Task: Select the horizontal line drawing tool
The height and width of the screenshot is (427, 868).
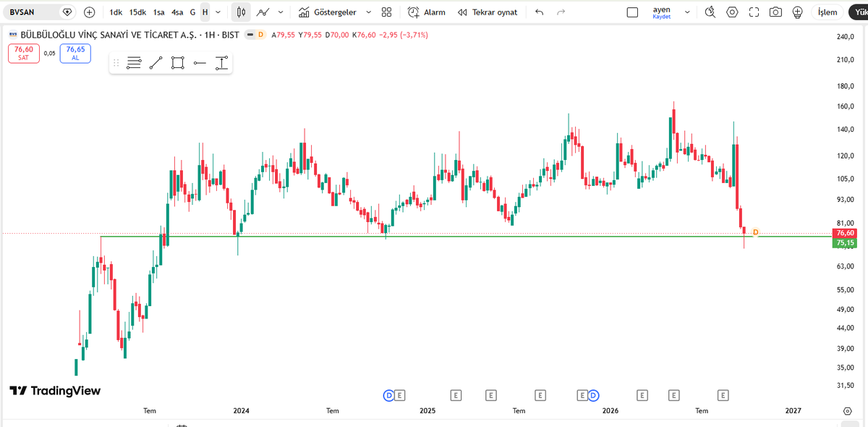Action: [200, 63]
